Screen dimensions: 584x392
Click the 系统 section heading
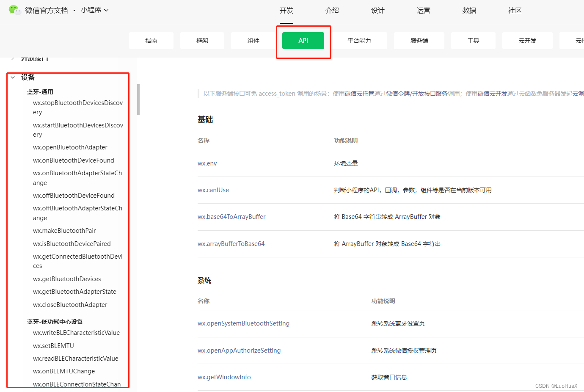point(204,280)
